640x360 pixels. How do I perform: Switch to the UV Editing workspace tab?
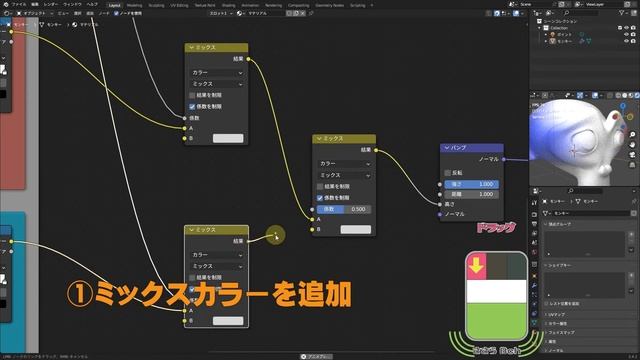179,5
